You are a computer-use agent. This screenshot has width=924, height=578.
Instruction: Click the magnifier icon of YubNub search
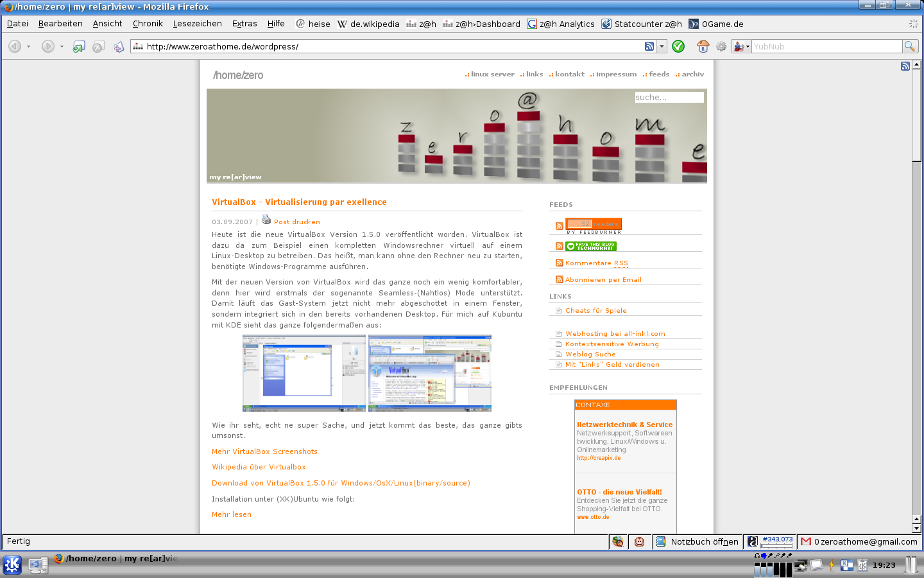tap(909, 46)
